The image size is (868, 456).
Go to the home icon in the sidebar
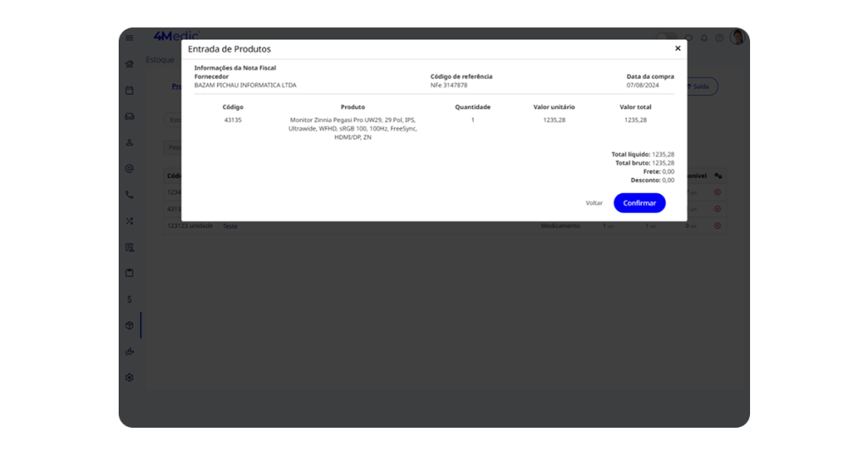[130, 64]
